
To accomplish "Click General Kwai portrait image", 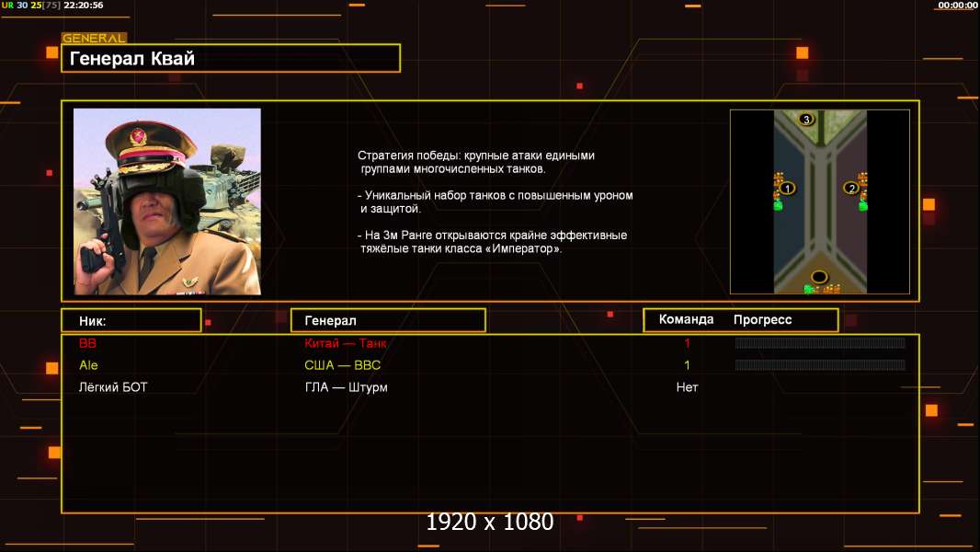I will (167, 201).
